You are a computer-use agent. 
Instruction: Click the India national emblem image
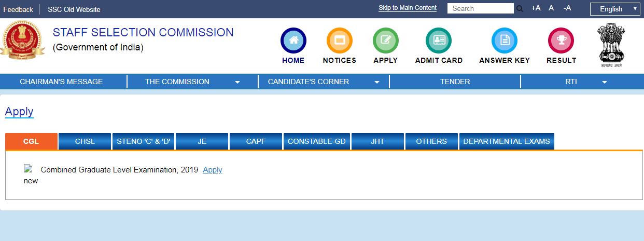coord(612,46)
